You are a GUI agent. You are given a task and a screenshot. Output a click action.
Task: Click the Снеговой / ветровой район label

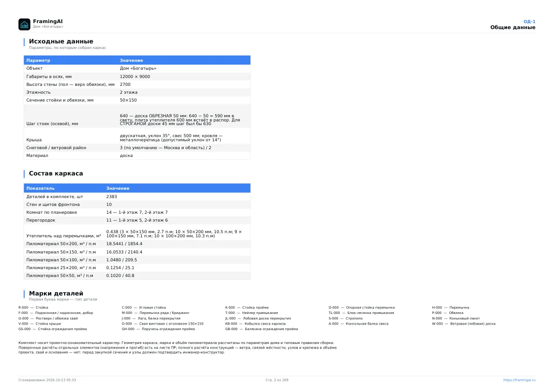pos(56,148)
